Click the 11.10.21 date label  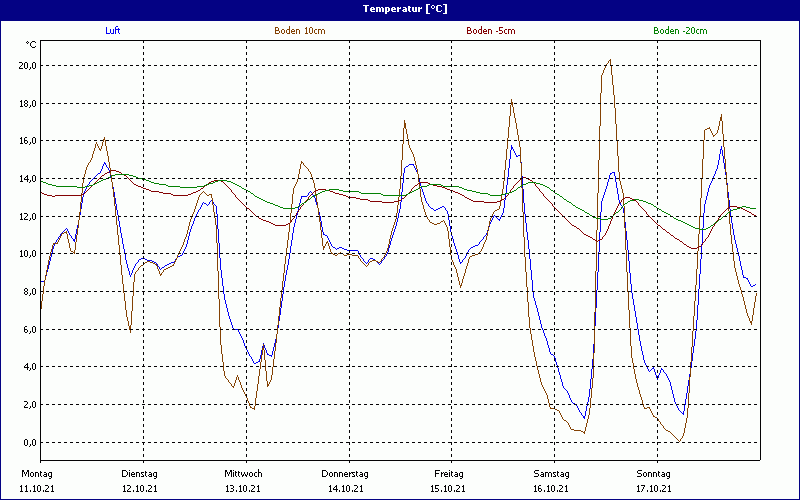37,488
